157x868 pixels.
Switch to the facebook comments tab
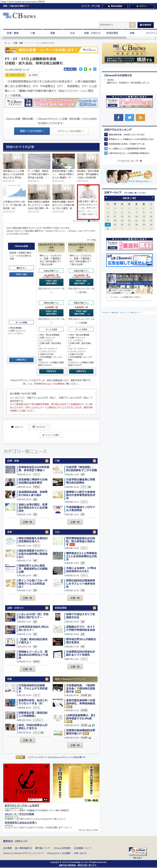pyautogui.click(x=39, y=427)
